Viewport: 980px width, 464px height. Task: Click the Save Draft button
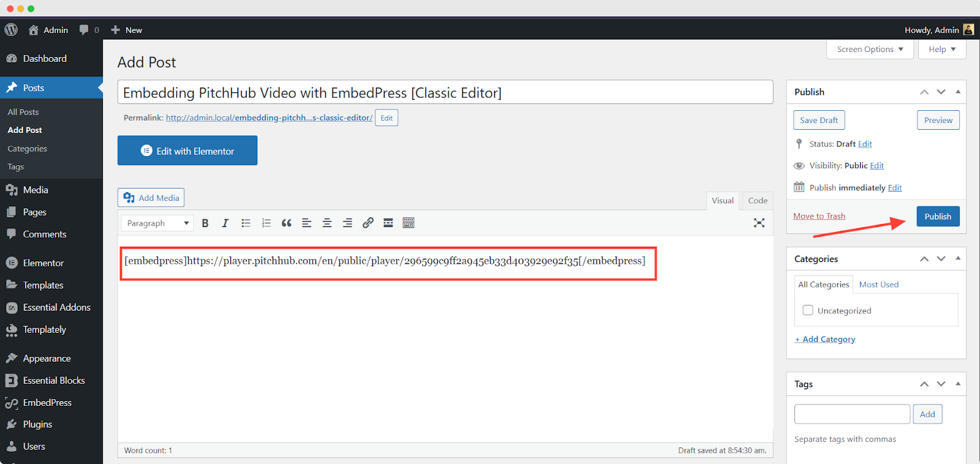pyautogui.click(x=819, y=120)
